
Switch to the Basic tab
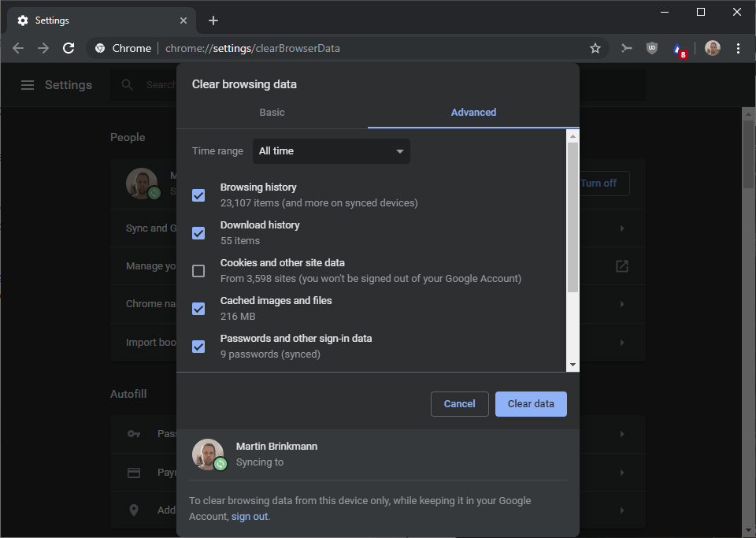point(272,113)
